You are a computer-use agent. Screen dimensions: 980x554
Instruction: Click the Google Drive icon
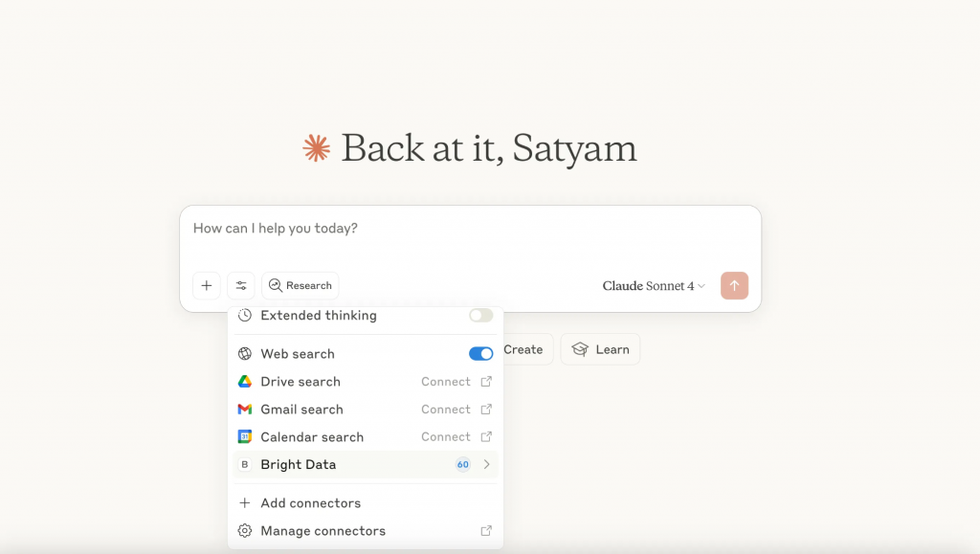pos(245,382)
